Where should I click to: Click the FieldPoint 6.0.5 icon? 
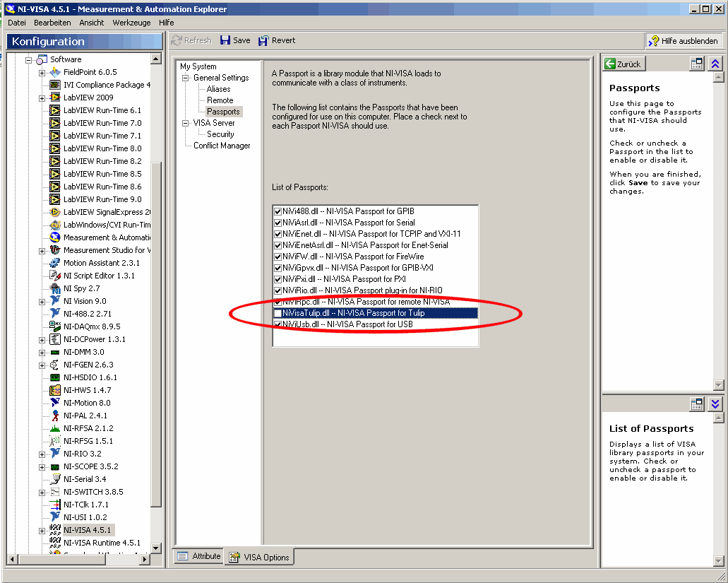coord(55,72)
